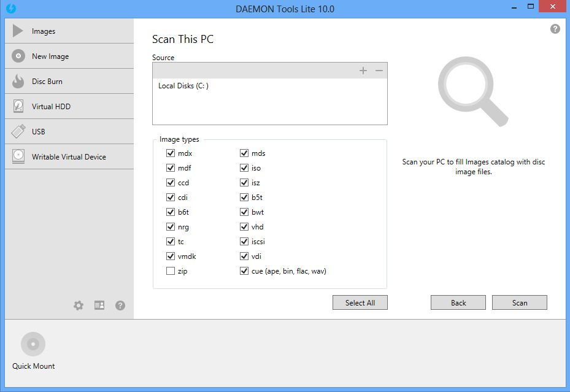Viewport: 570px width, 392px height.
Task: Select Local Disks (C: ) in Source list
Action: [183, 86]
